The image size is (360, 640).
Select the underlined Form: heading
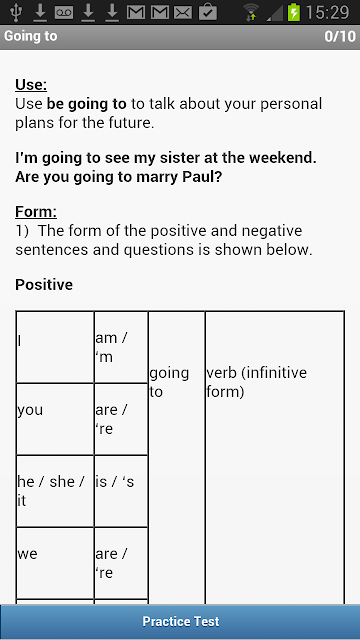pos(36,212)
